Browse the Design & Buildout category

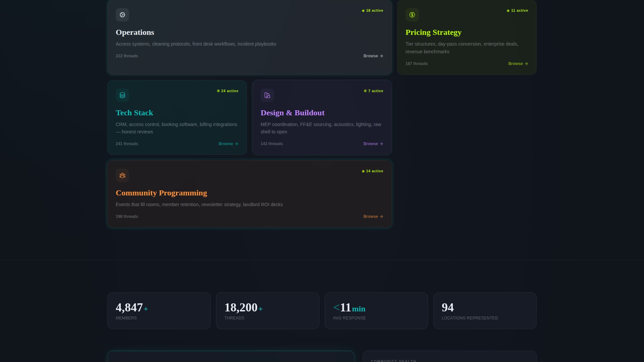(373, 144)
